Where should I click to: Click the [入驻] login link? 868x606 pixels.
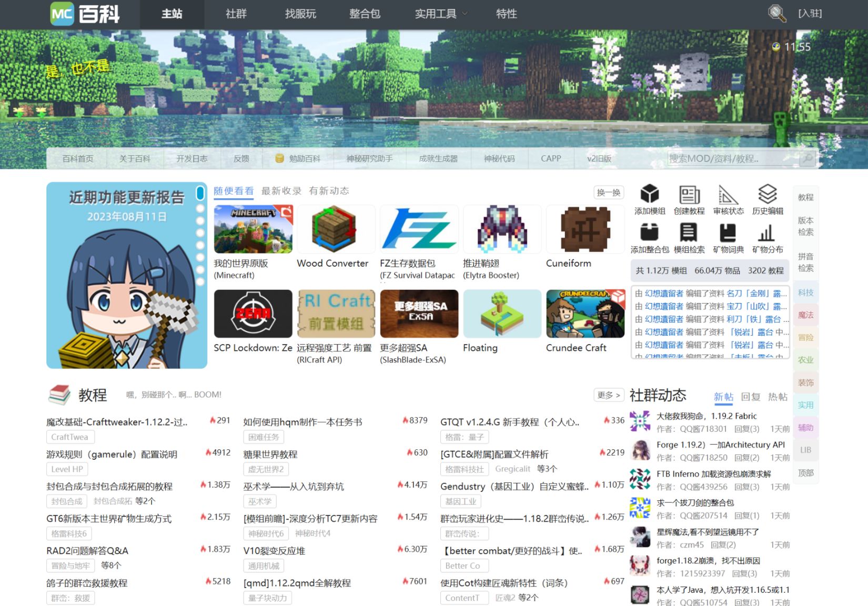(x=810, y=14)
